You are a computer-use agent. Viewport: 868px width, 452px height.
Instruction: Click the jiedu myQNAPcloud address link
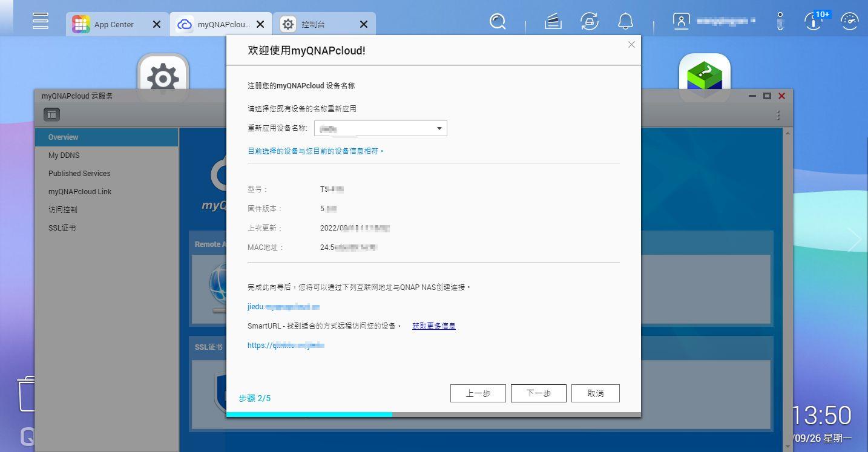(283, 307)
